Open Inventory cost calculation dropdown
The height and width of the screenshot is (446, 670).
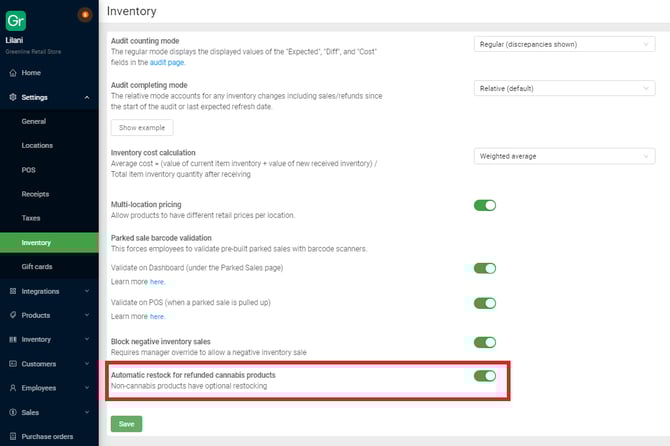[564, 156]
